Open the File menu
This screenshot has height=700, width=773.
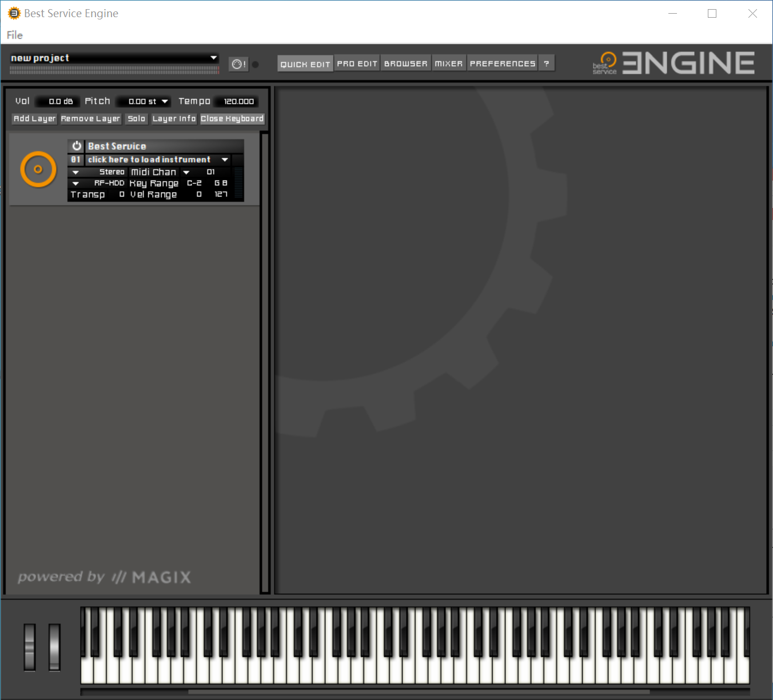pos(15,35)
